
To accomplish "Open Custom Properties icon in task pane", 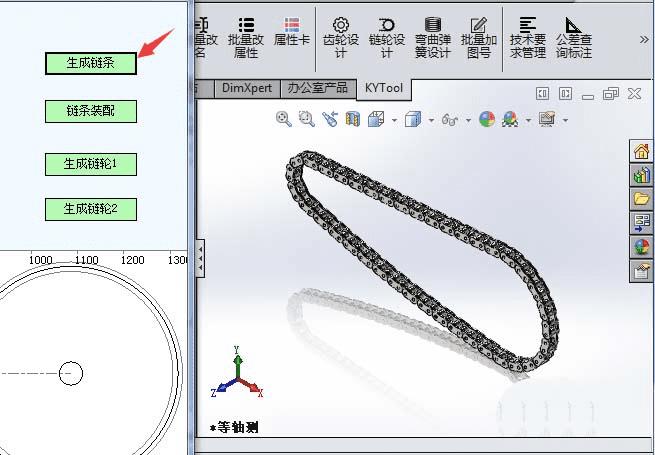I will point(641,271).
